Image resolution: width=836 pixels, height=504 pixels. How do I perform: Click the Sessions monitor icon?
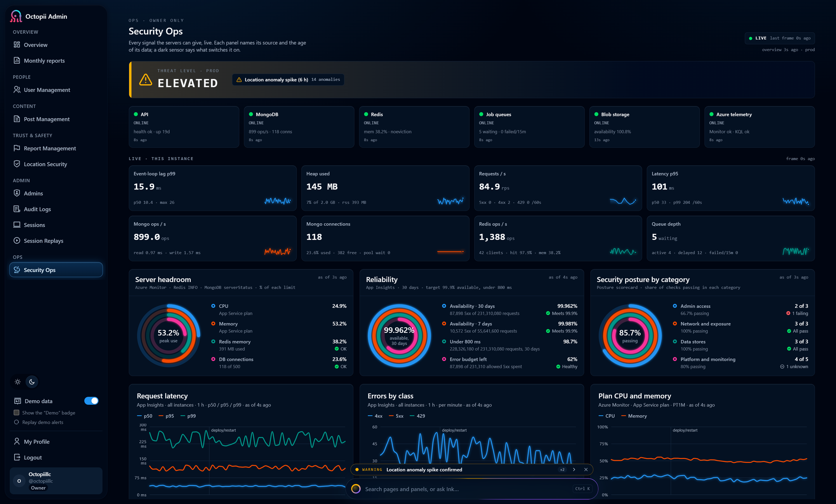pos(17,225)
